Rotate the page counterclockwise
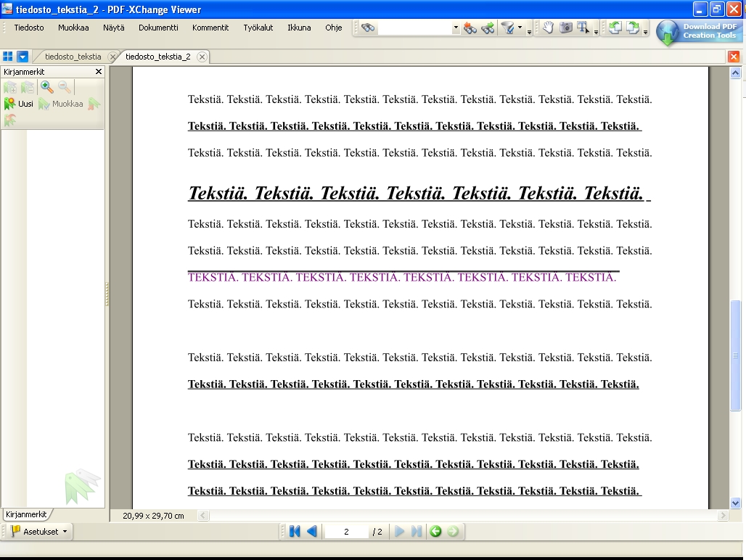Image resolution: width=746 pixels, height=560 pixels. 615,28
